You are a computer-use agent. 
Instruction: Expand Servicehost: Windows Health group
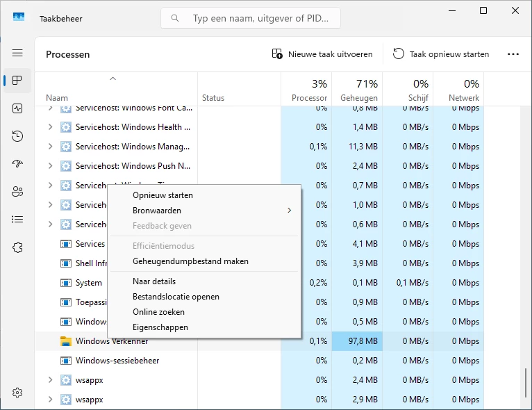click(50, 127)
